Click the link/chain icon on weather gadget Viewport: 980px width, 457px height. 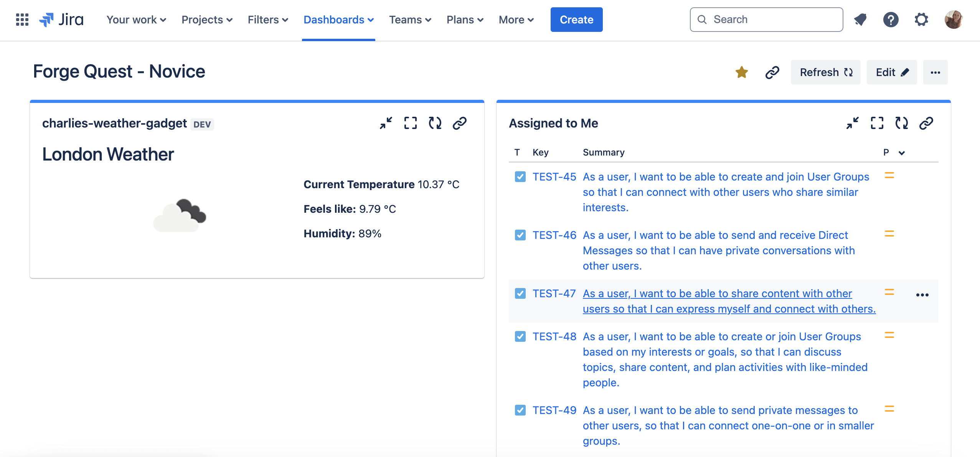[x=459, y=123]
